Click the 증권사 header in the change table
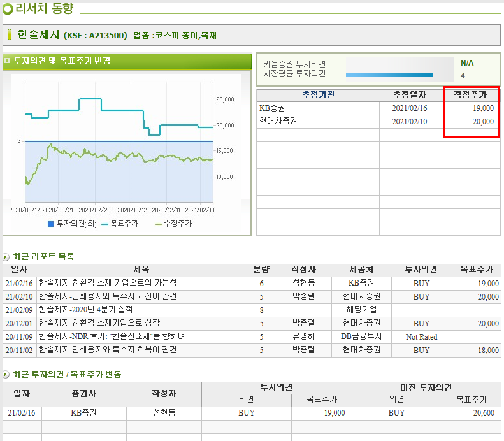The height and width of the screenshot is (441, 504). 84,394
